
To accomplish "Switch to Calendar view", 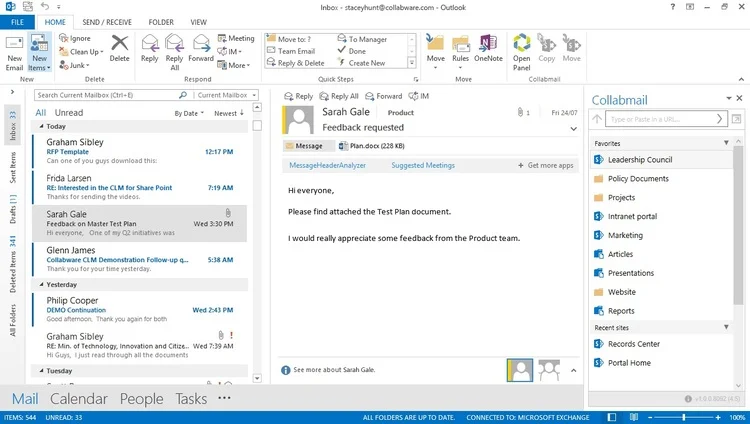I will 79,399.
